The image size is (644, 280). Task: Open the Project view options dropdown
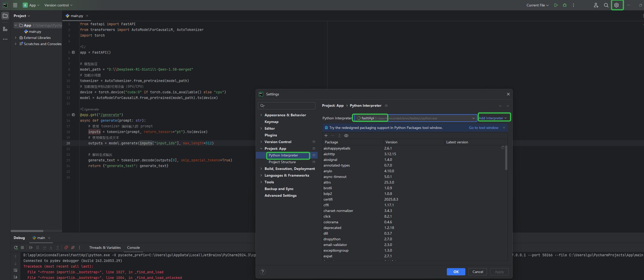(22, 16)
